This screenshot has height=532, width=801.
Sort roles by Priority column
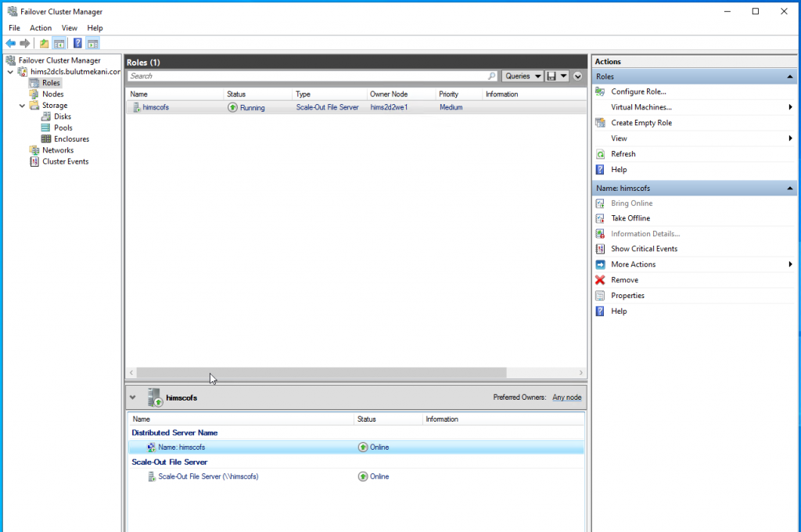click(x=458, y=94)
